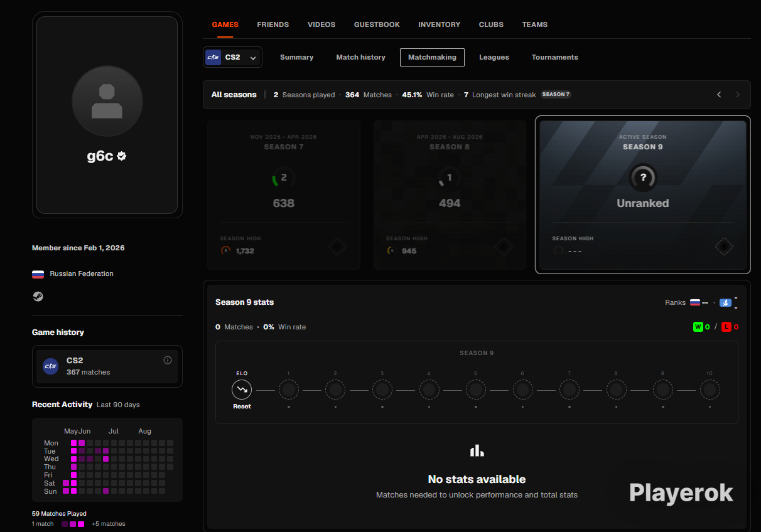Open the CS2 game history info icon
Viewport: 761px width, 532px height.
pos(168,360)
